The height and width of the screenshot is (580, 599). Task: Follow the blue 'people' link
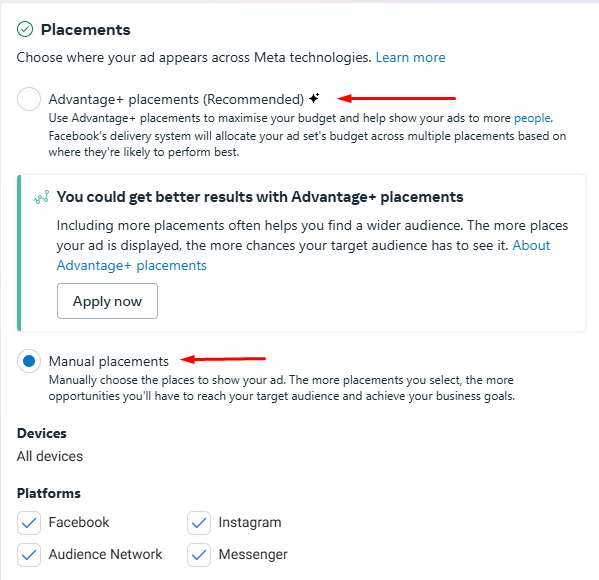coord(532,118)
